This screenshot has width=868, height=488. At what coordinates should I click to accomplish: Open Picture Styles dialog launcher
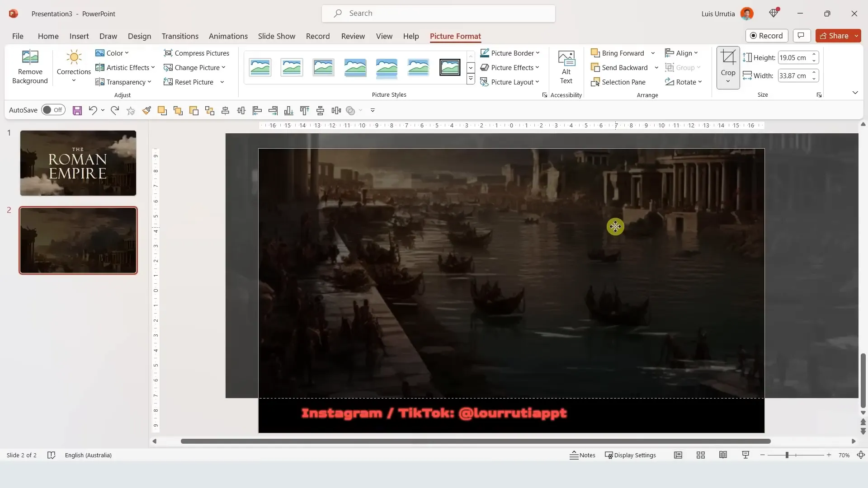(x=544, y=95)
